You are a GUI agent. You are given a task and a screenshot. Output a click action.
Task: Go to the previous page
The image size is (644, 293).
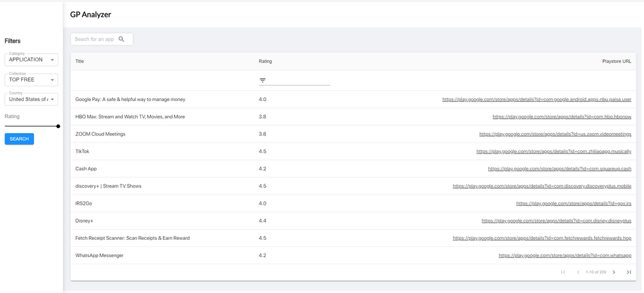click(578, 273)
